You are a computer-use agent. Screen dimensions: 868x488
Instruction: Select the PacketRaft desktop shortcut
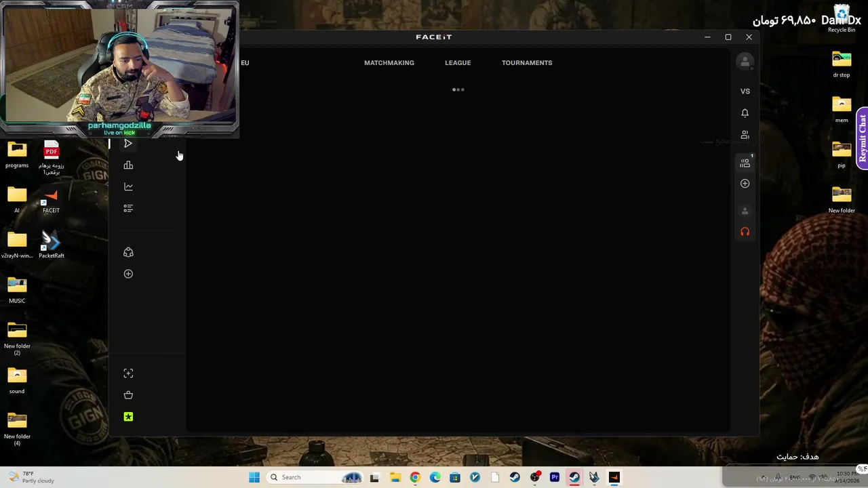point(52,245)
